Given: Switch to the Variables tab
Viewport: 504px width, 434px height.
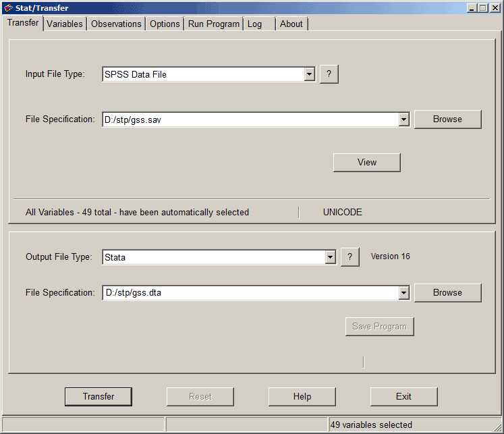Looking at the screenshot, I should (x=65, y=24).
